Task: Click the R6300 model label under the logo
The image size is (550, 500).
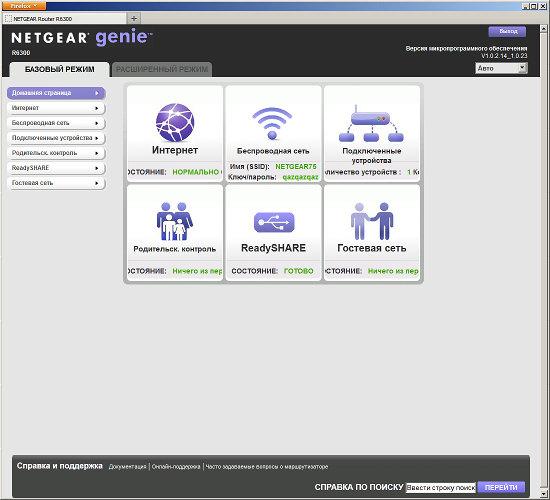Action: [x=21, y=53]
